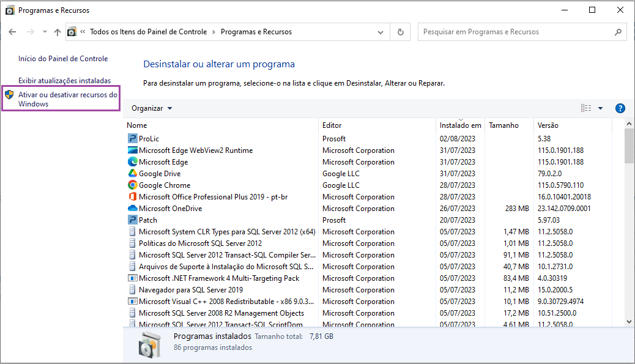
Task: Click the 02/08/2023 install date cell
Action: click(458, 138)
